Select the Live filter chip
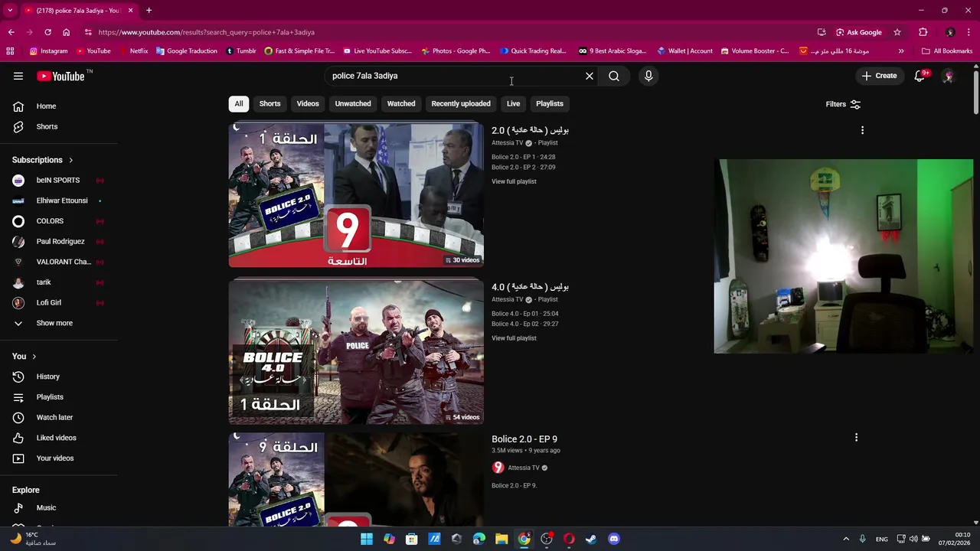The height and width of the screenshot is (551, 980). pos(513,103)
